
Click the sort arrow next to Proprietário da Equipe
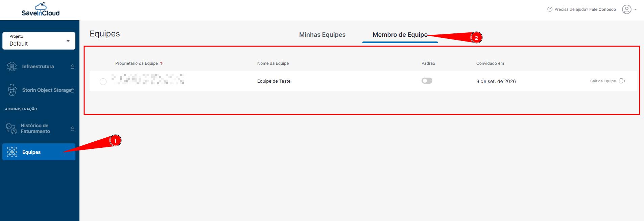pyautogui.click(x=161, y=63)
